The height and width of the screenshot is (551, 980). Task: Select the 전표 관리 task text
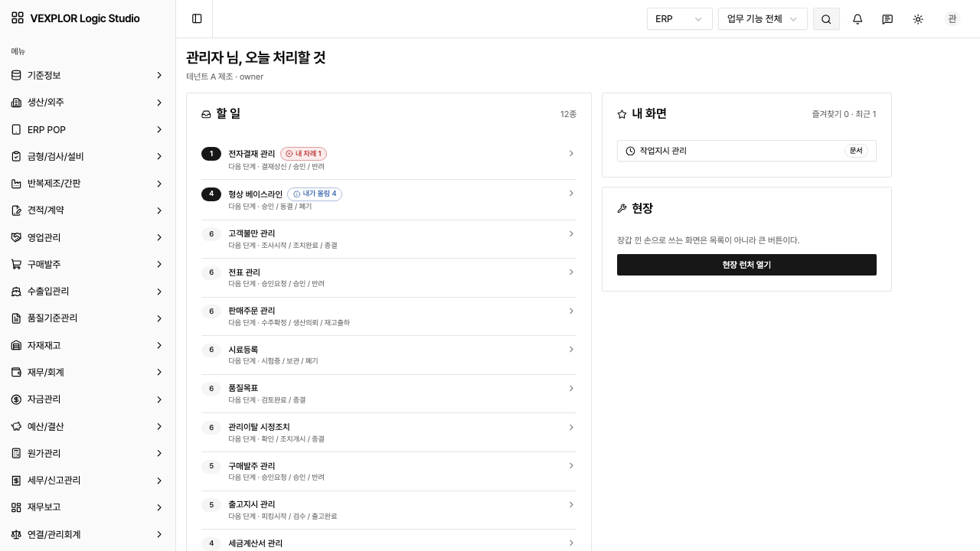pyautogui.click(x=244, y=272)
